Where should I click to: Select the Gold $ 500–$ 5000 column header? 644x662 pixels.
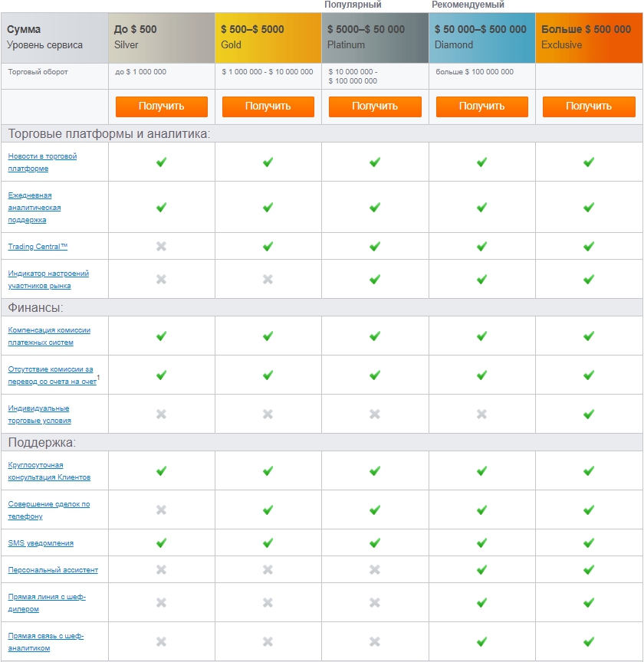pyautogui.click(x=268, y=38)
